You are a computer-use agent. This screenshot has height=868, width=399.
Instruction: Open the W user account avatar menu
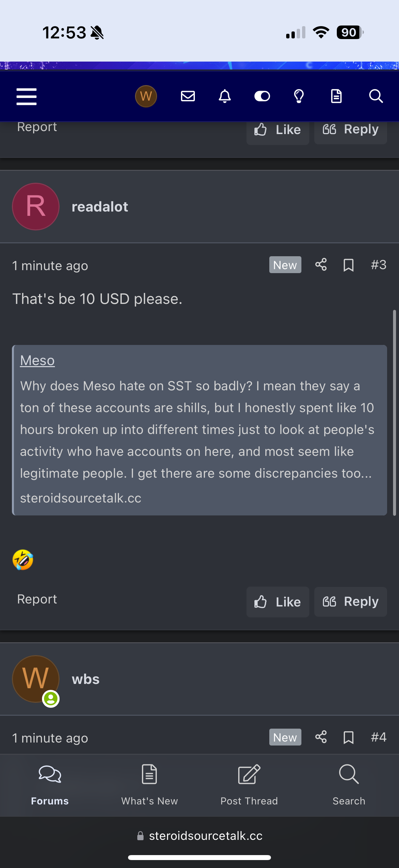pos(146,96)
